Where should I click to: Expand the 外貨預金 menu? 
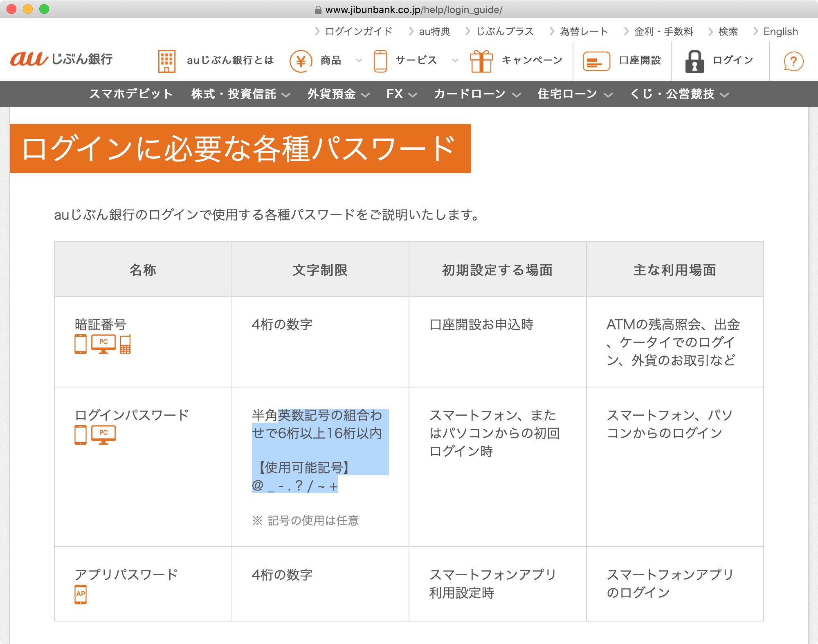(x=339, y=94)
